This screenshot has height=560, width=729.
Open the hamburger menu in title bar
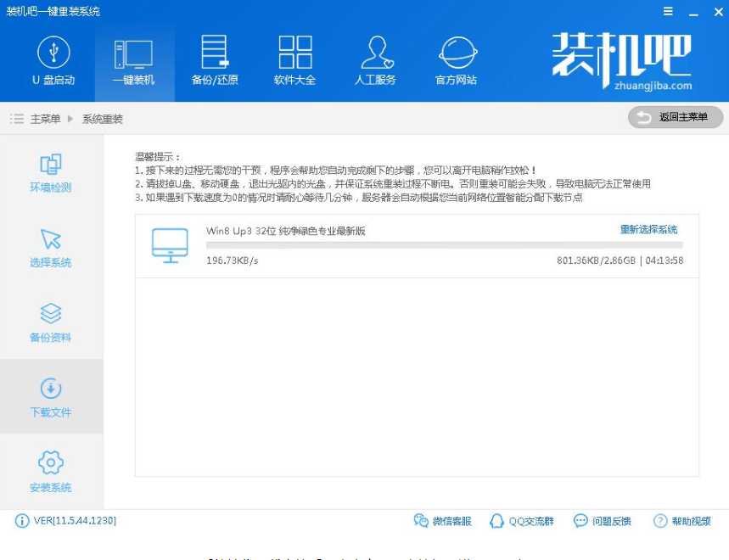coord(668,11)
